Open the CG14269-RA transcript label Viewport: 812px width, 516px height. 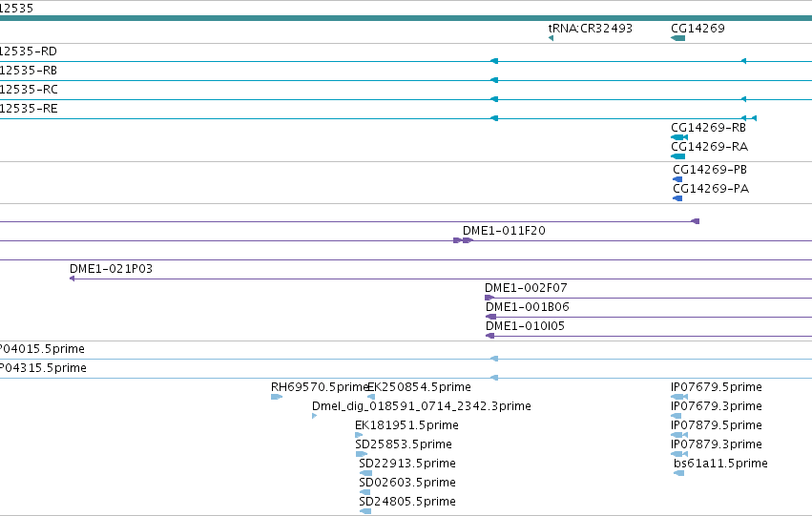coord(710,147)
